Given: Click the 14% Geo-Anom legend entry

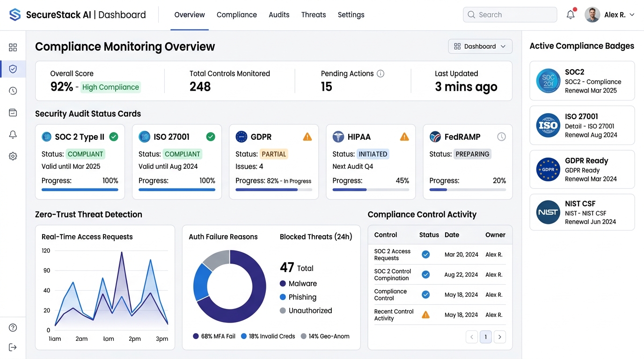Looking at the screenshot, I should click(325, 336).
